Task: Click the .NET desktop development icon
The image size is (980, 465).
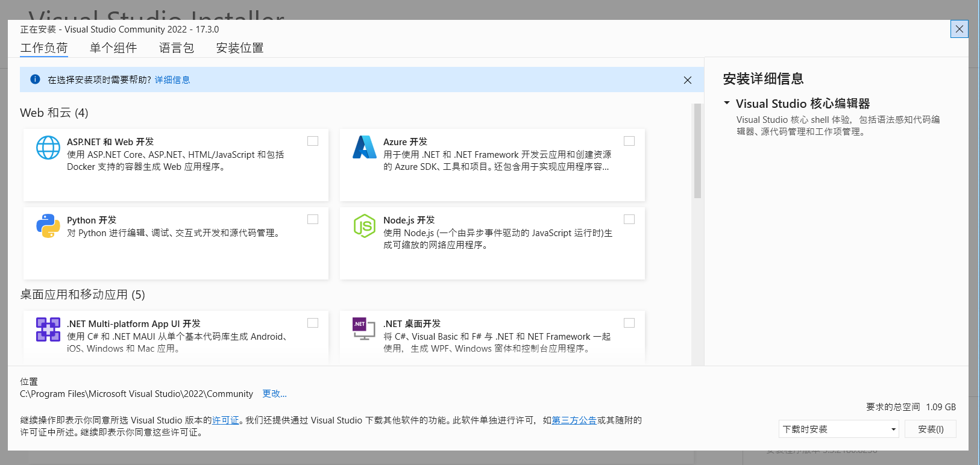Action: 363,329
